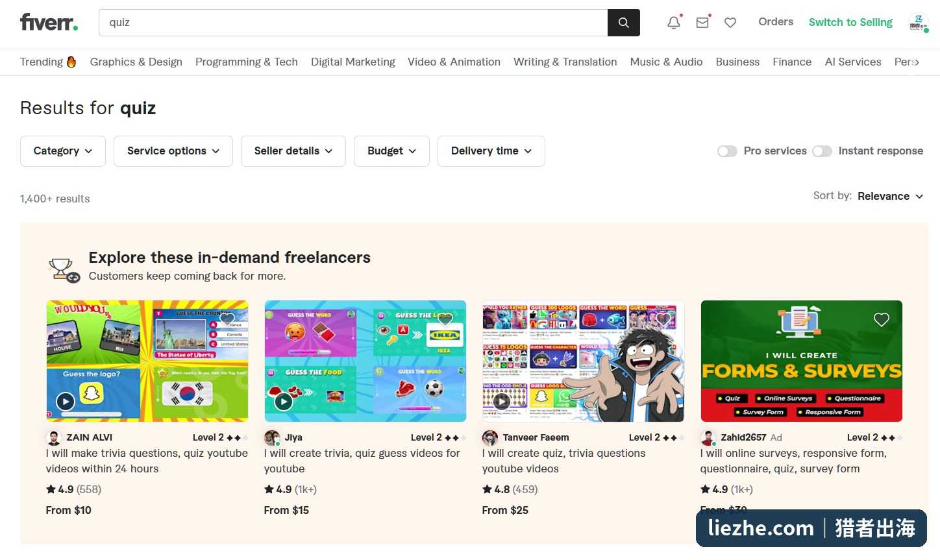This screenshot has height=560, width=940.
Task: Expand Delivery time filter
Action: (491, 151)
